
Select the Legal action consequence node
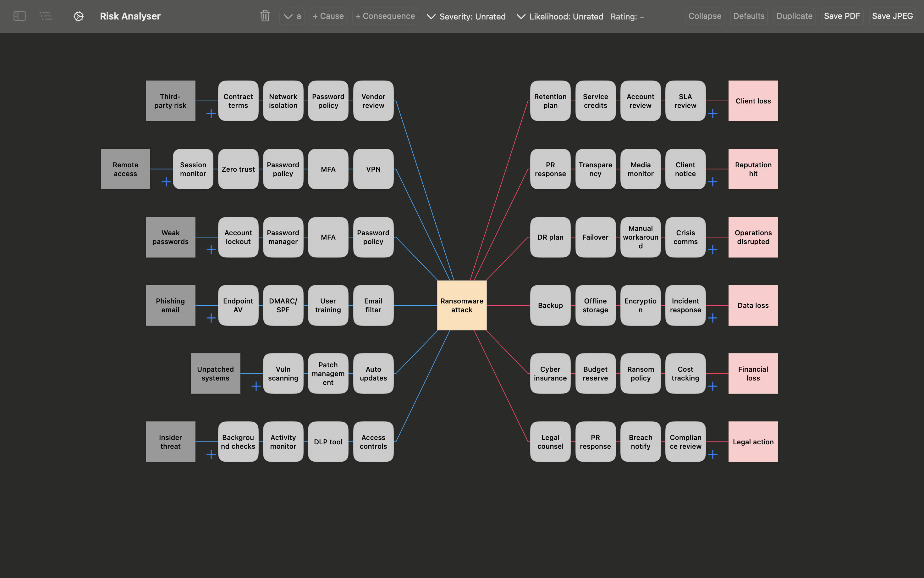(x=753, y=442)
